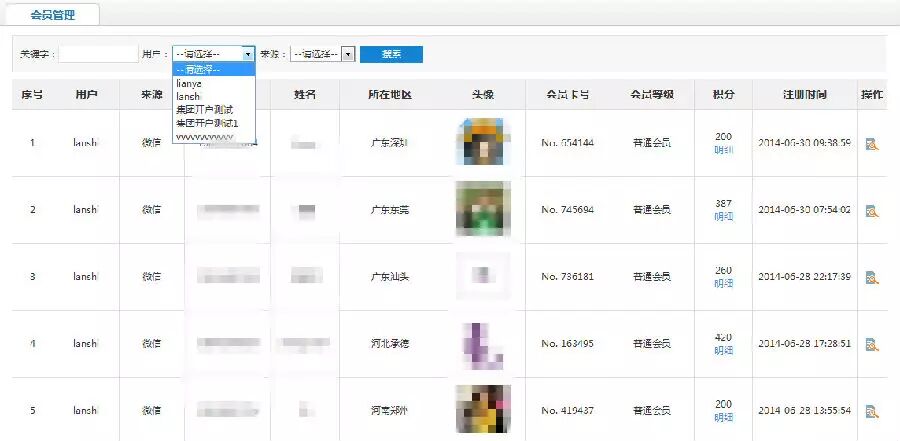The width and height of the screenshot is (900, 441).
Task: Open the view-details icon for member No. 163495
Action: pyautogui.click(x=872, y=345)
